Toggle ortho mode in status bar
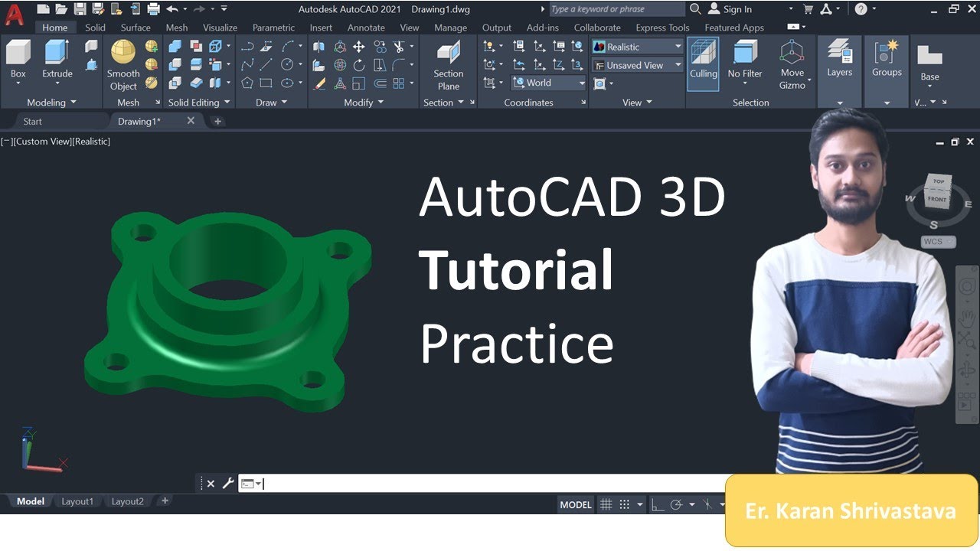Screen dimensions: 980x551 [657, 504]
